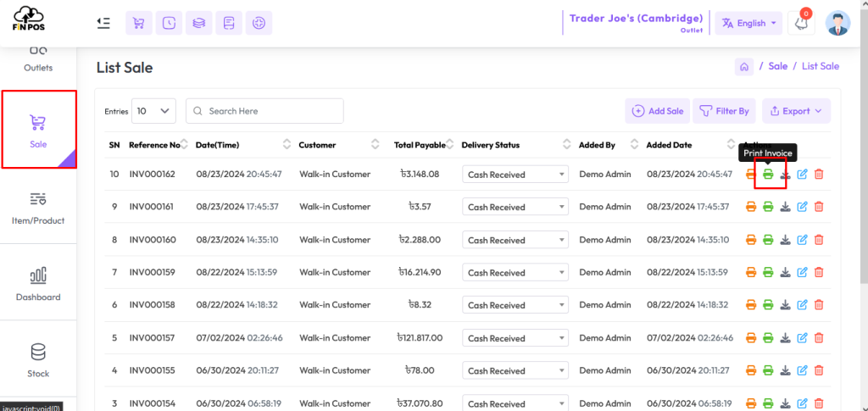The height and width of the screenshot is (411, 868).
Task: Open the user profile avatar menu
Action: [837, 23]
